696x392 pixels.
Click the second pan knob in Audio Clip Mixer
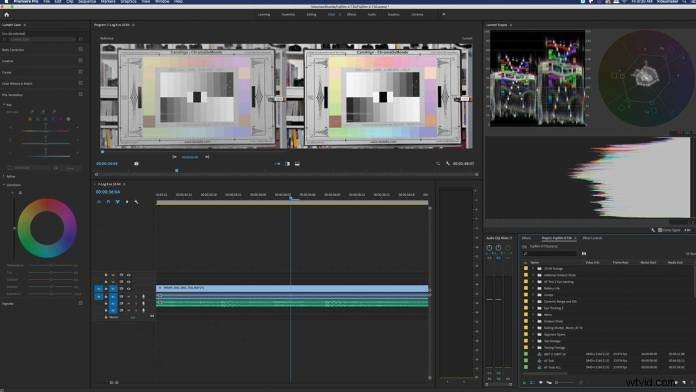[498, 248]
